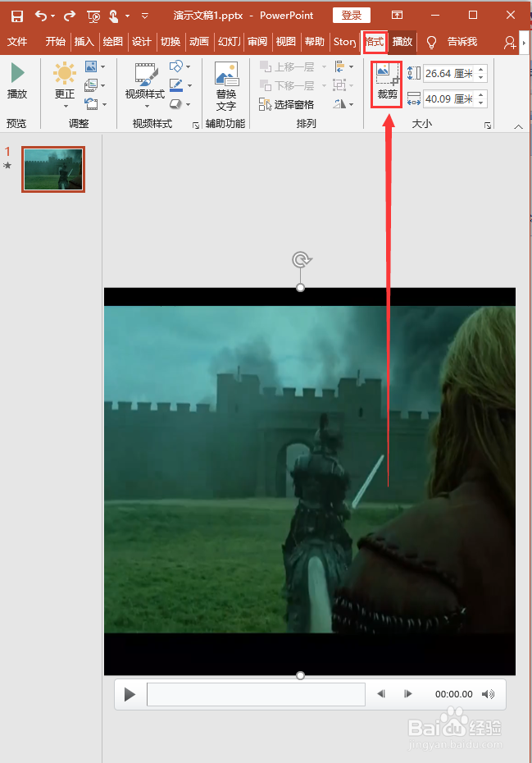Switch to the 插入 tab
This screenshot has width=532, height=763.
[x=84, y=42]
